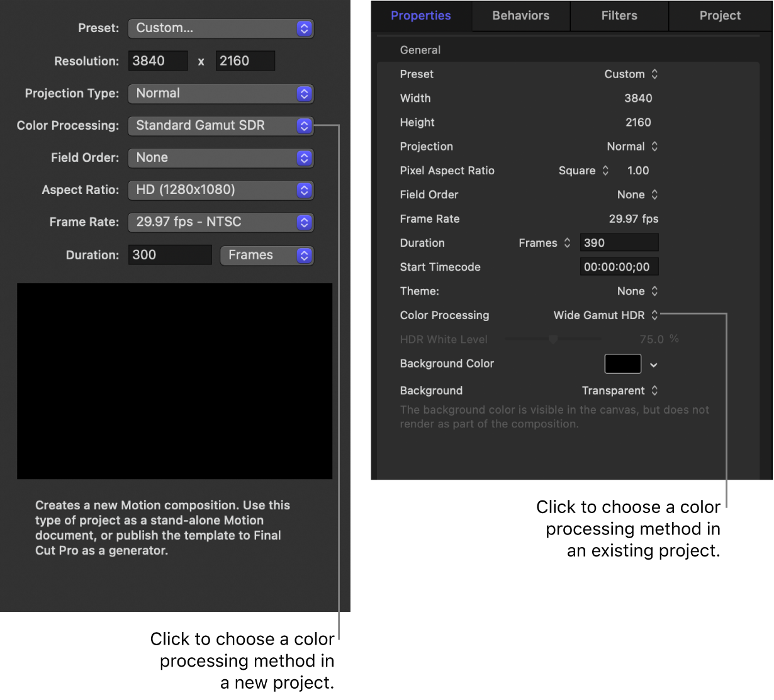This screenshot has width=774, height=700.
Task: Click the Background Transparent stepper icon
Action: [x=655, y=390]
